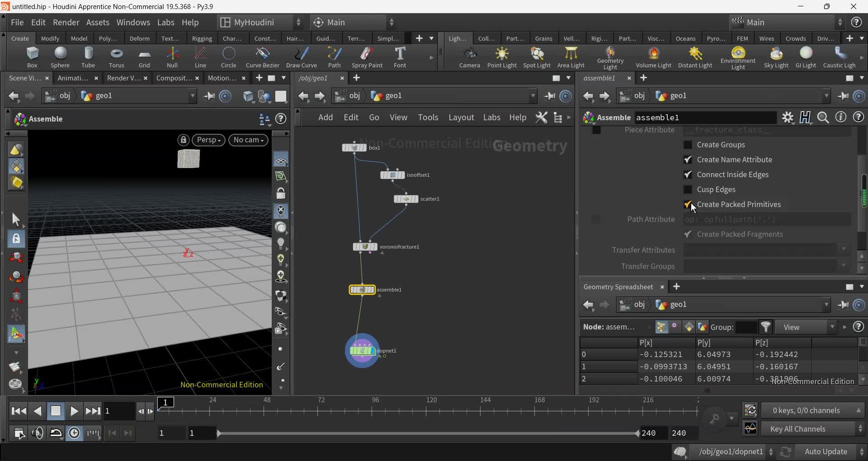Open the MyHoudini desktop selector dropdown
Screen dimensions: 868x461
(298, 22)
